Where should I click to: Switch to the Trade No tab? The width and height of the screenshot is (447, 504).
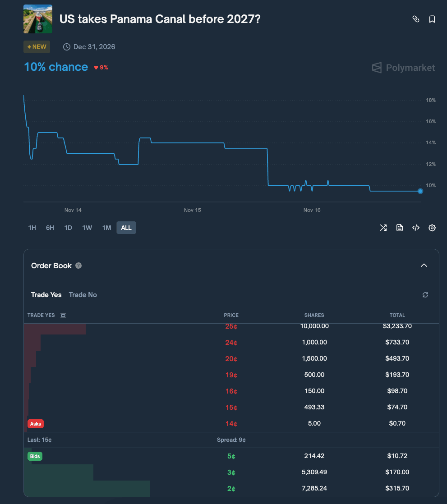[x=83, y=294]
